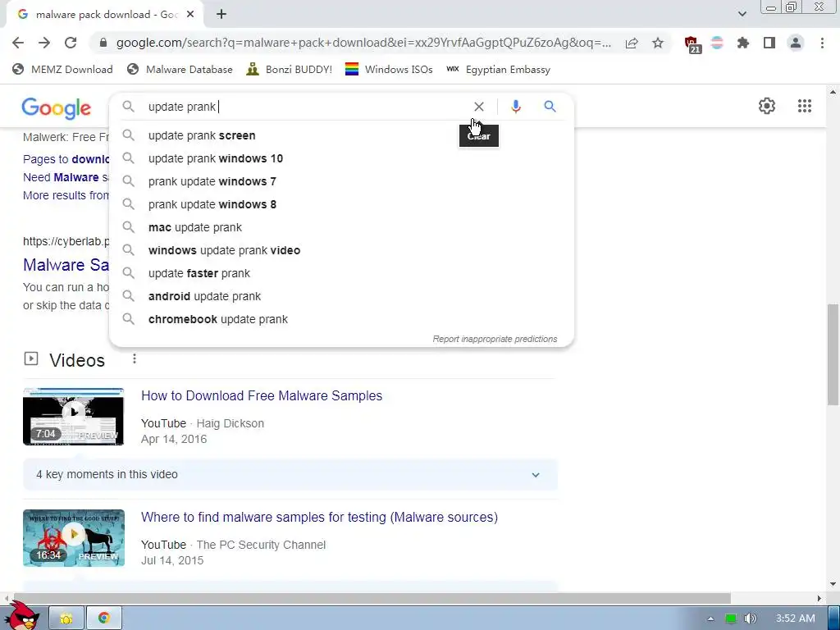Click the Google logo
The height and width of the screenshot is (630, 840).
57,108
